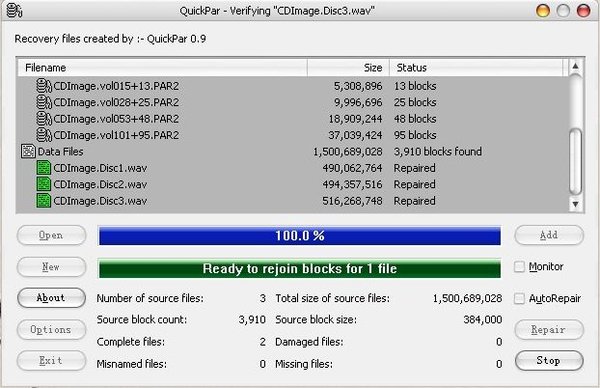Viewport: 600px width, 388px height.
Task: Select the CDImage.vol101+95.PAR2 filename
Action: pyautogui.click(x=116, y=135)
